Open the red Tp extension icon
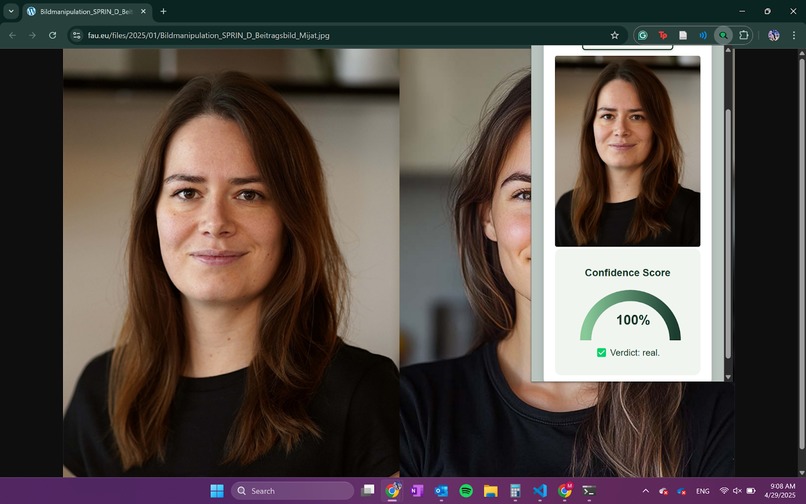The width and height of the screenshot is (806, 504). pos(663,35)
